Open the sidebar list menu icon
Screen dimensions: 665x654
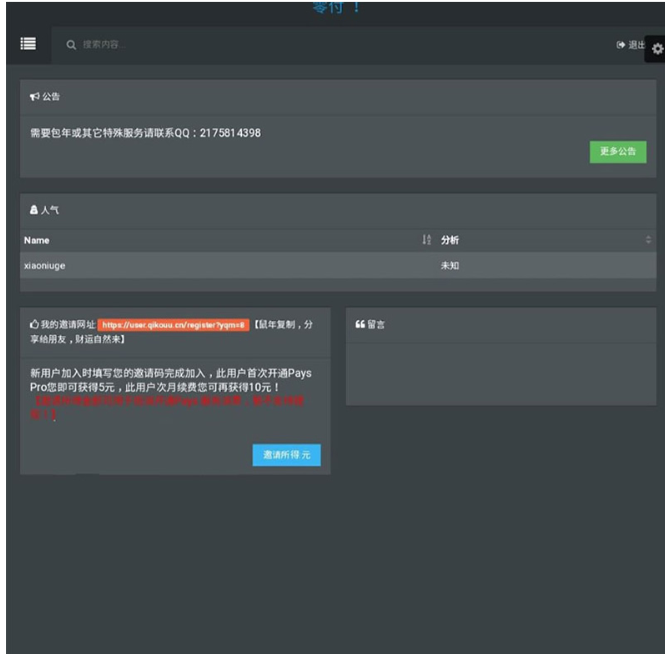(28, 44)
